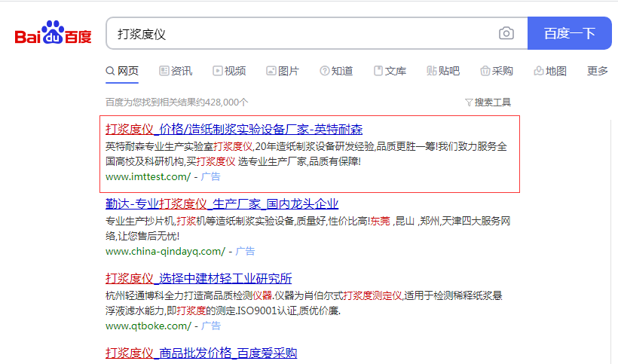
Task: Open the 知道 tab
Action: (x=336, y=71)
